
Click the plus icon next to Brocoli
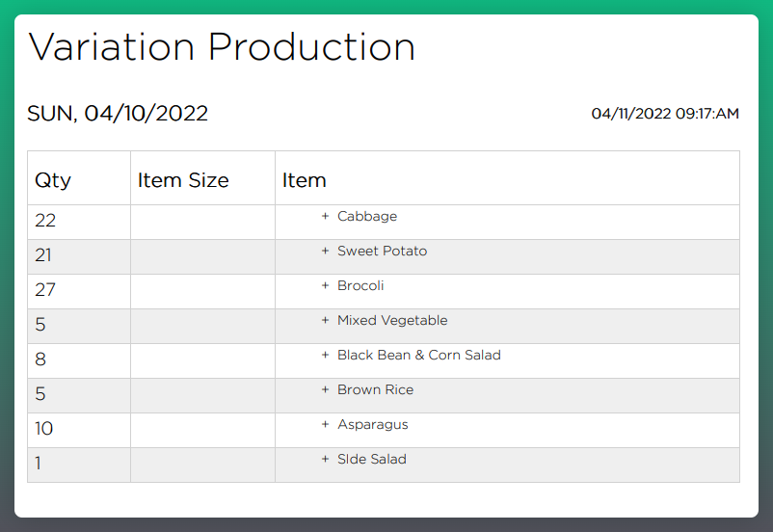point(325,285)
